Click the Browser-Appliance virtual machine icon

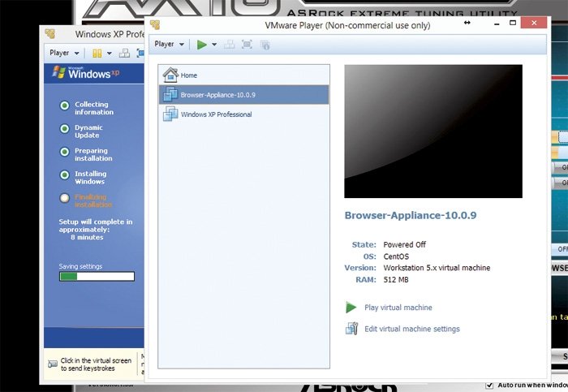click(x=170, y=94)
